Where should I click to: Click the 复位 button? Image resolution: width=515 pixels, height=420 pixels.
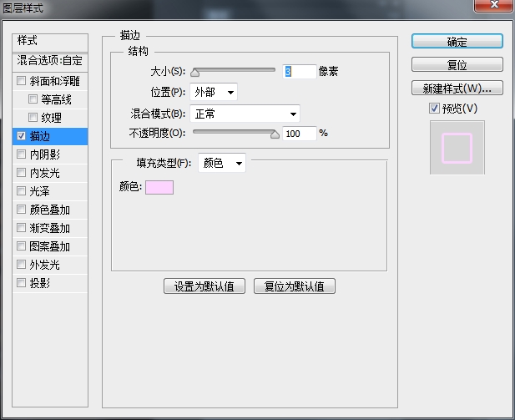pyautogui.click(x=457, y=64)
